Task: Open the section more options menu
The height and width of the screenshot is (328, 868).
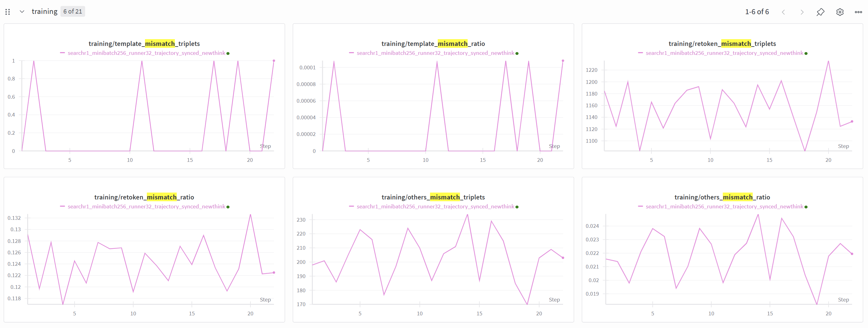Action: coord(858,12)
